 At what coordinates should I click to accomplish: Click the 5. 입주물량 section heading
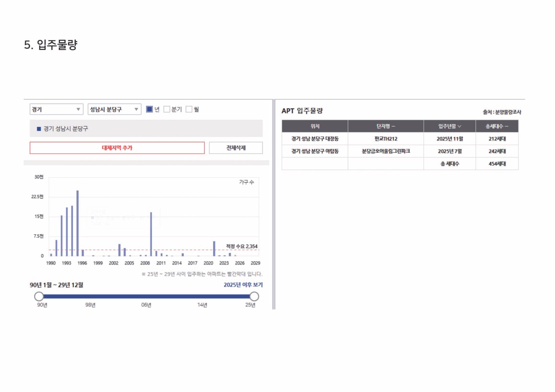(51, 45)
